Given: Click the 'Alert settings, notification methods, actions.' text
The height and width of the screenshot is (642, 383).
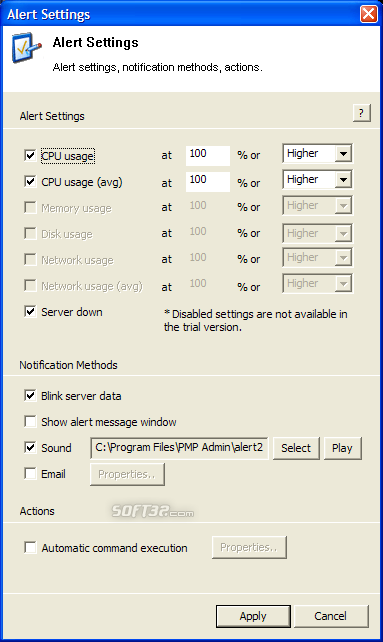Looking at the screenshot, I should click(158, 67).
